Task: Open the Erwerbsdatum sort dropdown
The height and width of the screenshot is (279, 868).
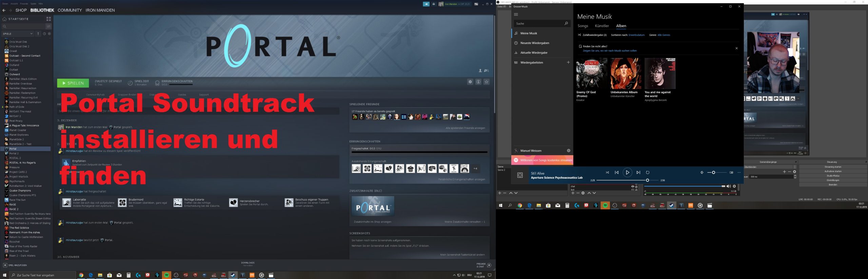Action: point(636,35)
